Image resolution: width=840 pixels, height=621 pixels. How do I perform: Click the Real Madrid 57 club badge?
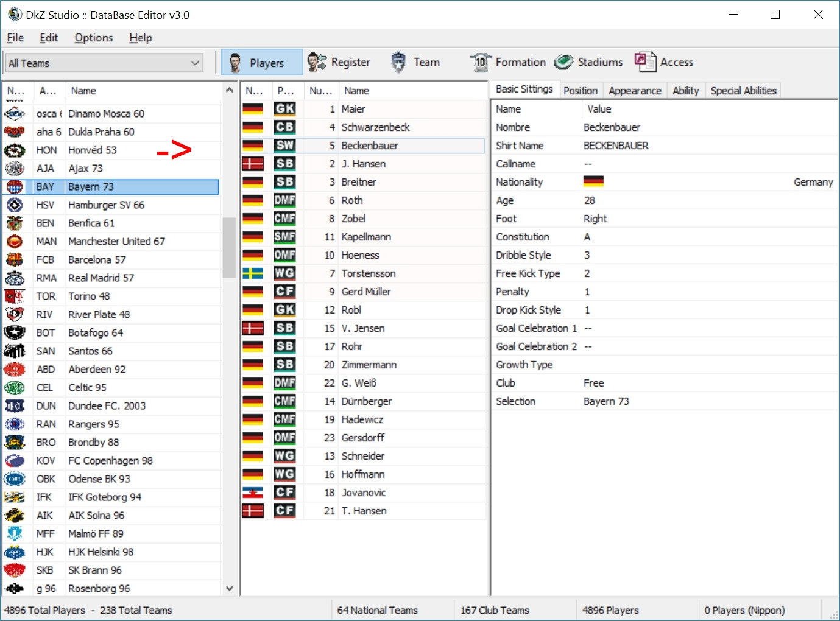(x=15, y=278)
